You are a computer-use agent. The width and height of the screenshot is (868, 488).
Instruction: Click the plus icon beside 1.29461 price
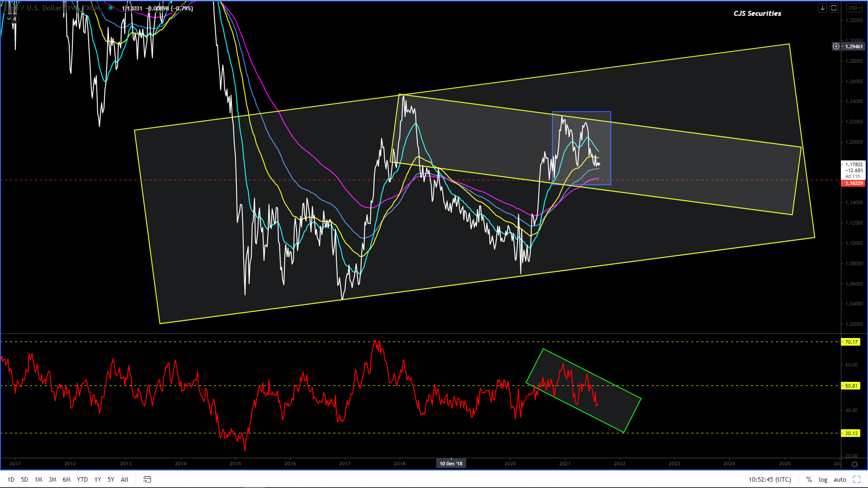point(836,47)
